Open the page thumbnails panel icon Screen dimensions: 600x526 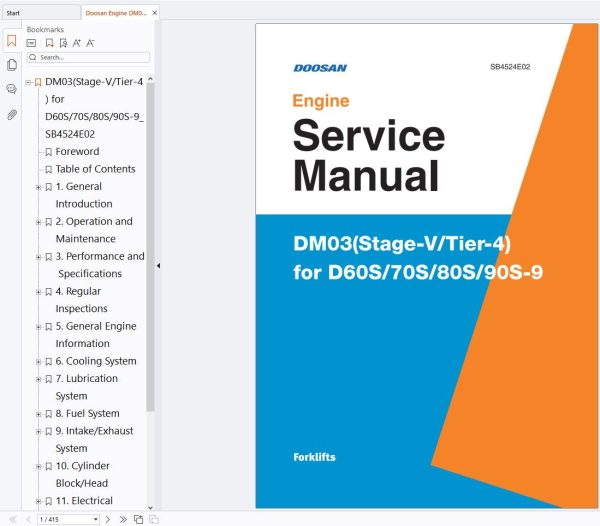[x=12, y=65]
